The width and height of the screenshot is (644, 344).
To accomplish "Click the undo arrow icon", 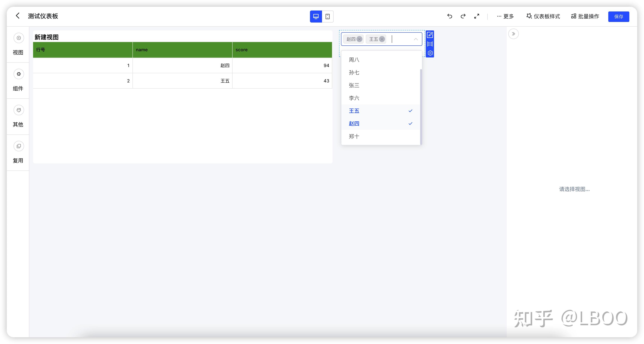I will coord(449,16).
